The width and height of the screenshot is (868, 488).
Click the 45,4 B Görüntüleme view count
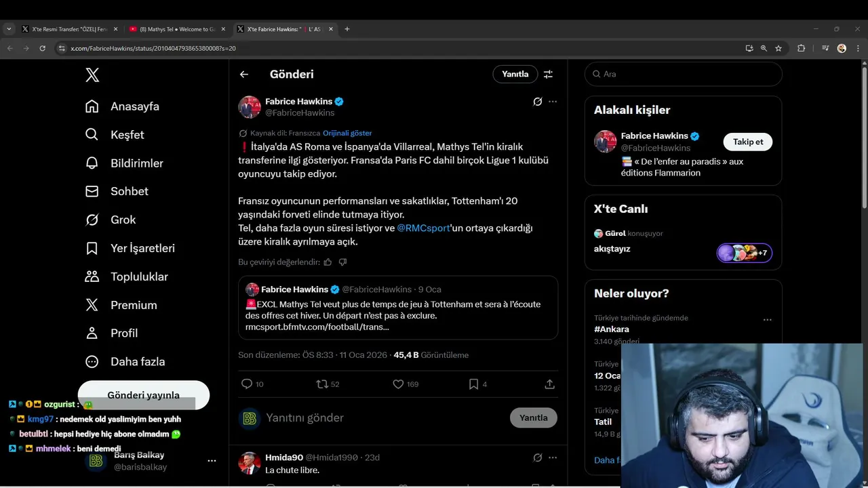(x=431, y=355)
